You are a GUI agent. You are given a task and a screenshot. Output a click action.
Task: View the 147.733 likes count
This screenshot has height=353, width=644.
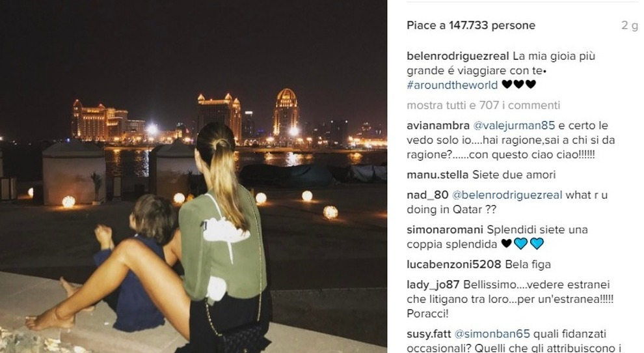click(x=471, y=25)
